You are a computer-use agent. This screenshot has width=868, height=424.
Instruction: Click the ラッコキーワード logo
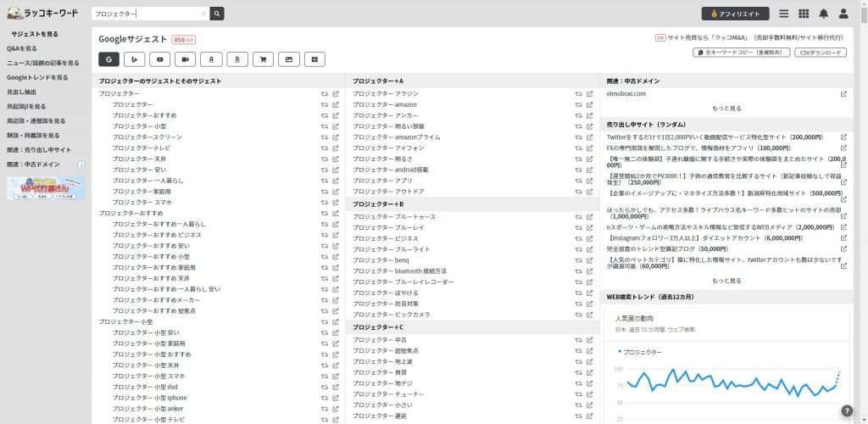click(x=42, y=13)
